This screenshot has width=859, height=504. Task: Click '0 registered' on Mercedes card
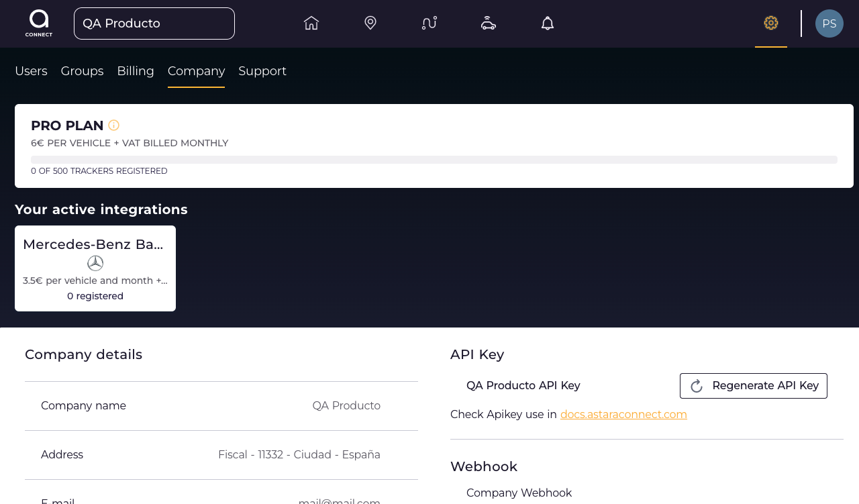[95, 296]
